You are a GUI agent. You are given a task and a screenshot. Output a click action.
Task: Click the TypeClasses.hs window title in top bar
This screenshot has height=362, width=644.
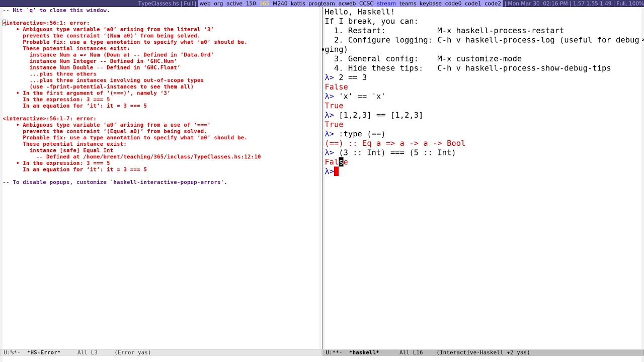[158, 4]
